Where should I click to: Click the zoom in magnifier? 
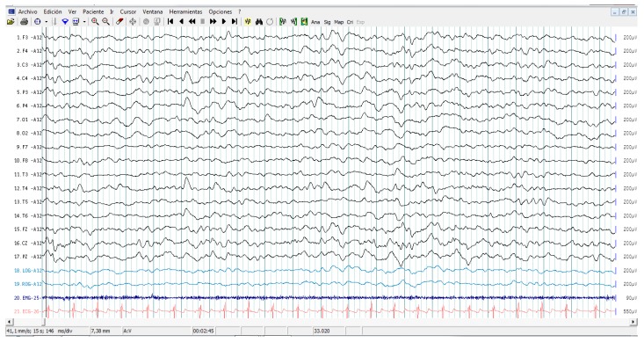click(x=95, y=22)
